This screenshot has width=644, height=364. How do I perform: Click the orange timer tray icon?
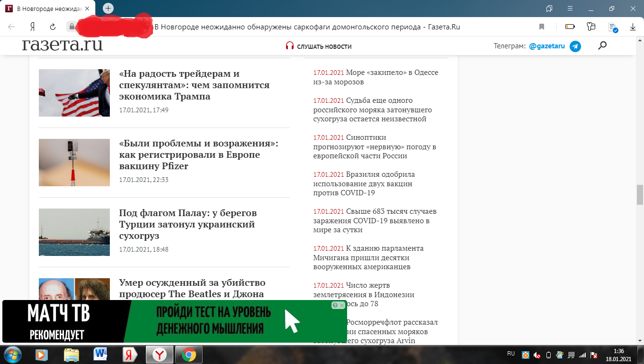(525, 355)
